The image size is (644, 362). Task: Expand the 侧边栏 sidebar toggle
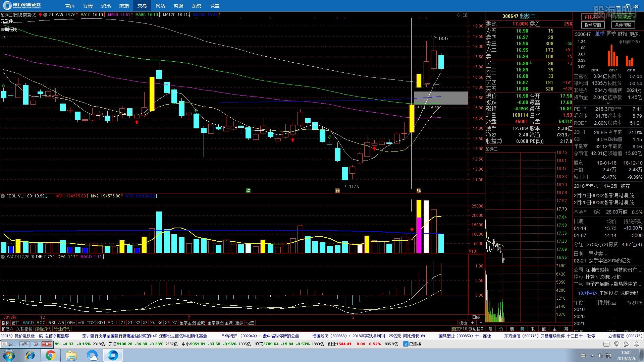476,329
